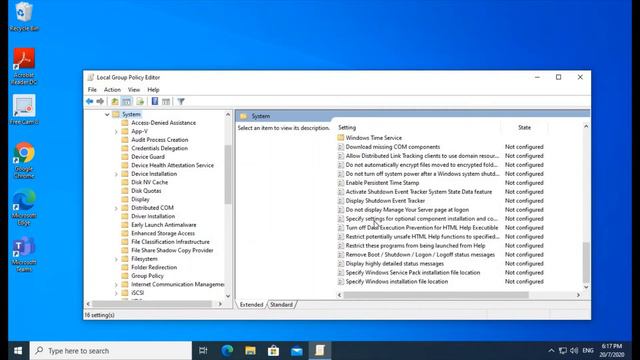This screenshot has height=360, width=640.
Task: Click settings list horizontal scrollbar thumb
Action: (436, 295)
